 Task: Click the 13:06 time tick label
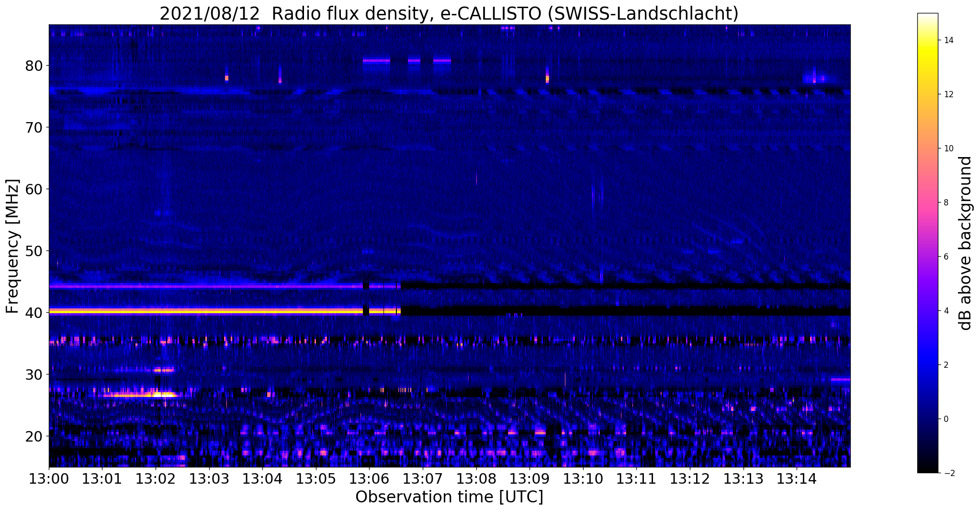(x=369, y=479)
